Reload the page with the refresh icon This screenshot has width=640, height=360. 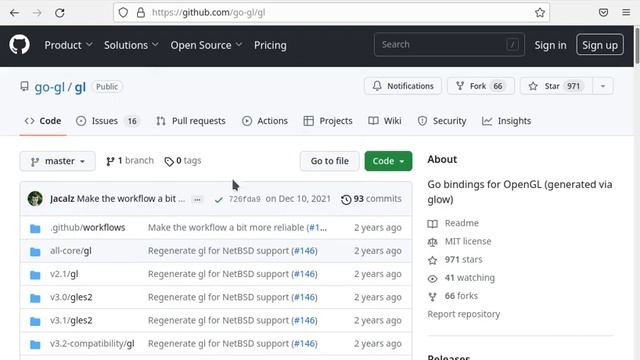click(60, 13)
